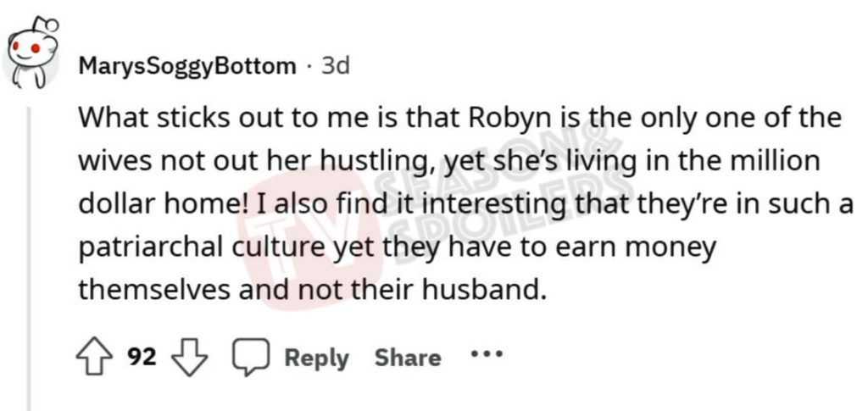Click the speech bubble reply icon
Image resolution: width=868 pixels, height=411 pixels.
[251, 358]
